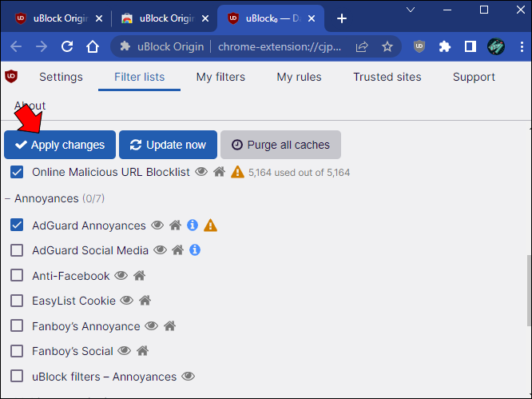
Task: Toggle Chrome side panel icon
Action: (470, 46)
